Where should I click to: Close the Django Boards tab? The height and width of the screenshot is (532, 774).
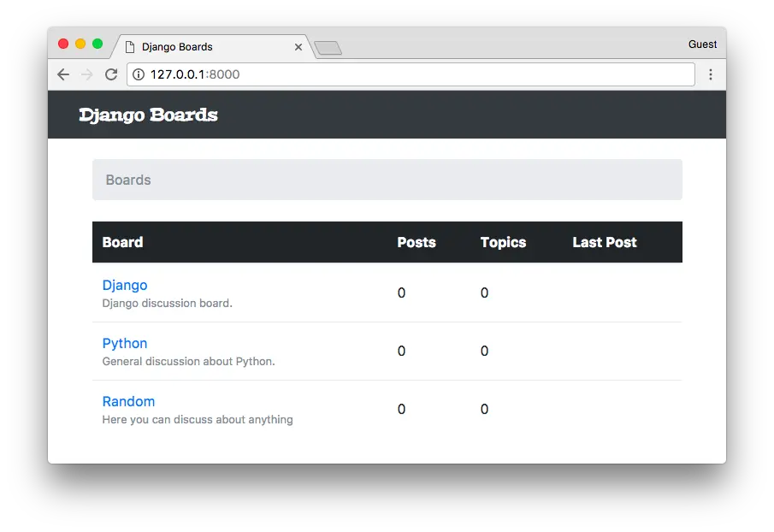pyautogui.click(x=298, y=47)
